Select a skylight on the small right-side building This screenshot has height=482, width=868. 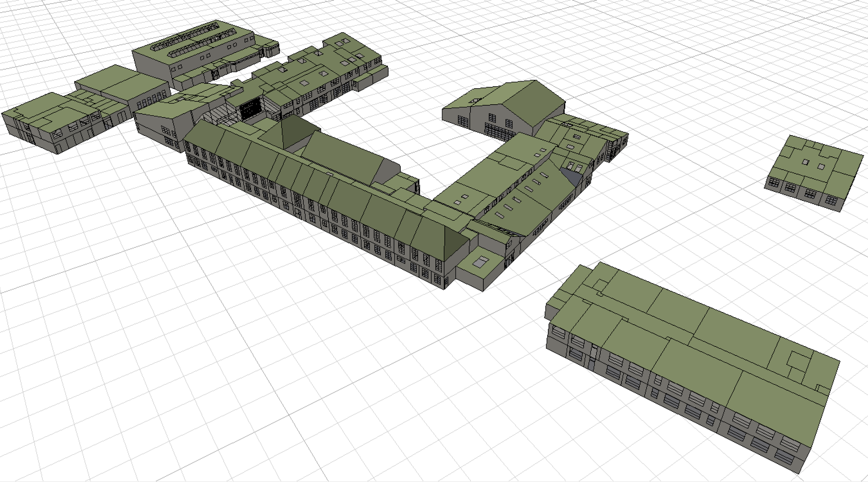(x=806, y=162)
